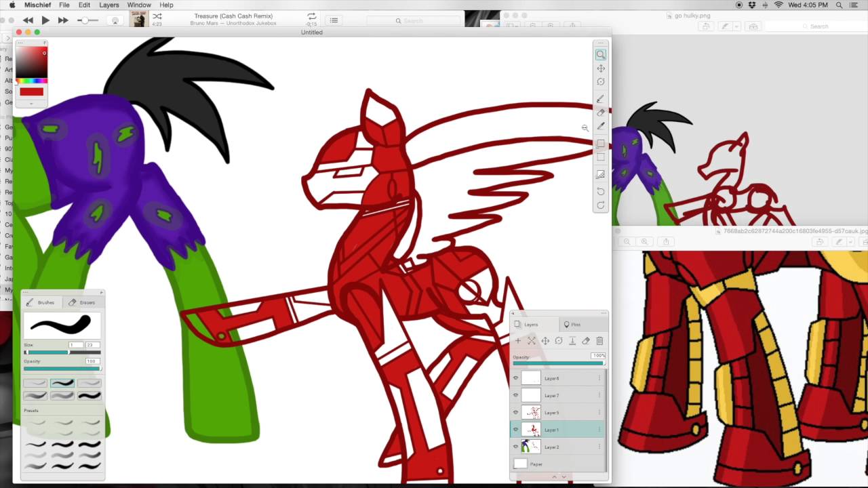Toggle iTunes repeat icon
Viewport: 868px width, 488px height.
click(x=312, y=16)
